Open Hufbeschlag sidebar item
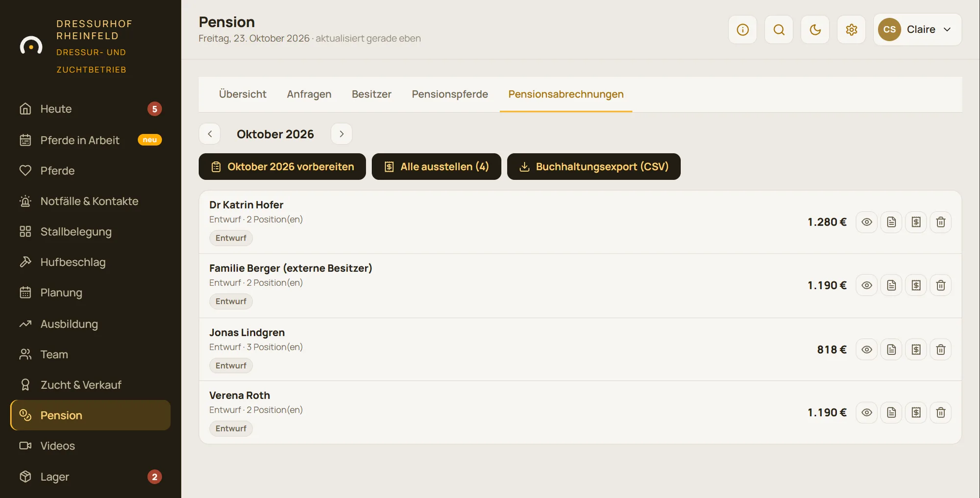 click(91, 262)
